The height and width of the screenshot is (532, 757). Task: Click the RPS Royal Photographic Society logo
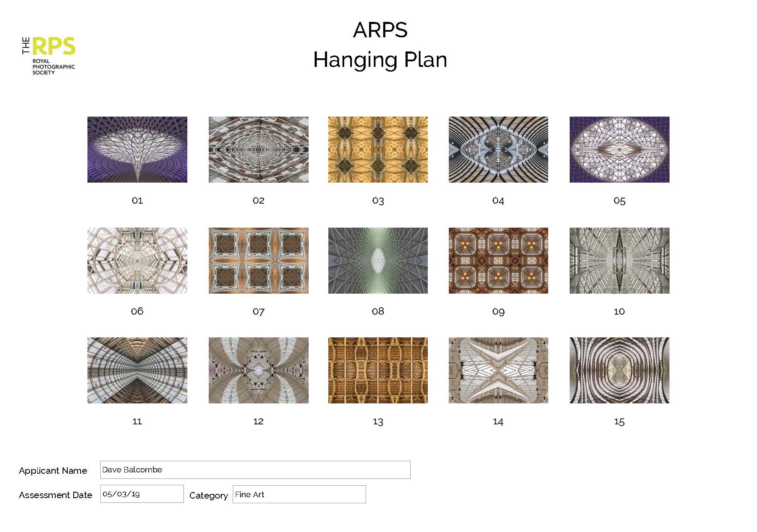click(x=48, y=56)
